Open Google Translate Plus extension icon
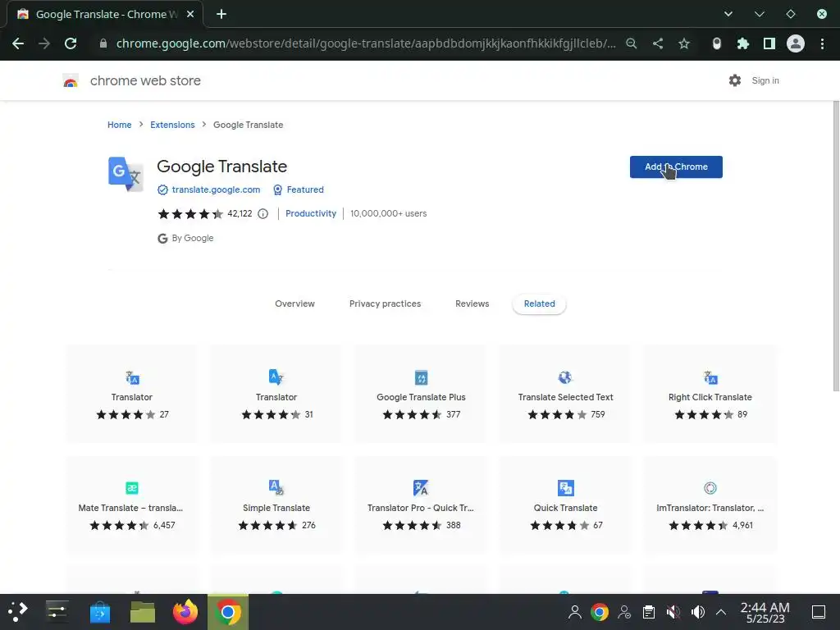840x630 pixels. point(421,377)
